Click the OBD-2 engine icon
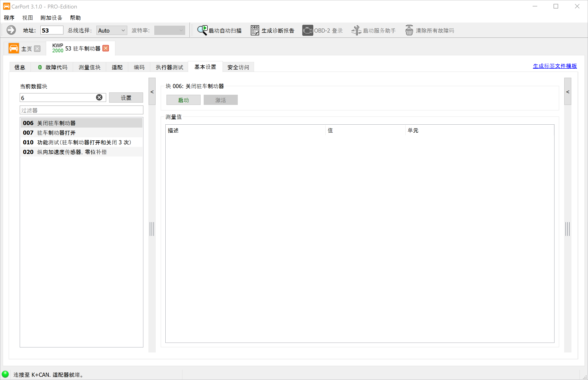 pyautogui.click(x=308, y=30)
